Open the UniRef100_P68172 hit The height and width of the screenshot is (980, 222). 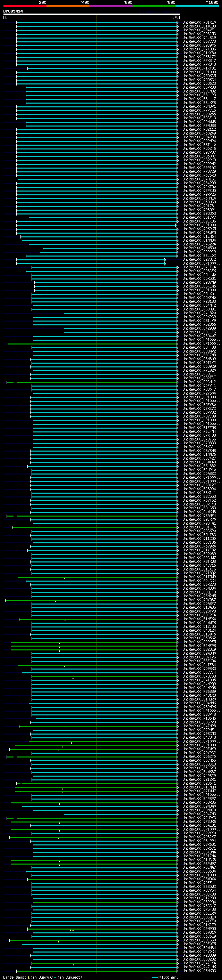click(199, 57)
